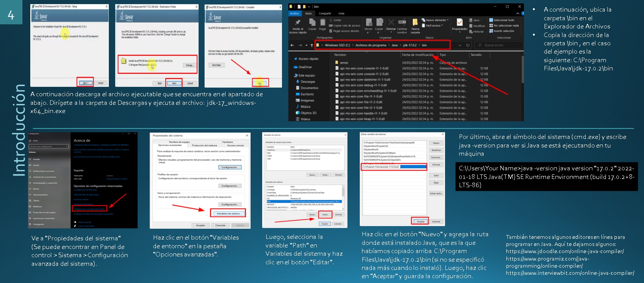Expand the Fácil acceso dropdown
The height and width of the screenshot is (283, 644).
point(433,25)
